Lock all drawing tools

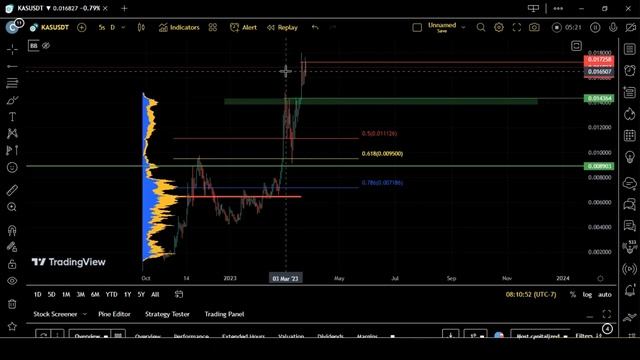click(x=12, y=264)
